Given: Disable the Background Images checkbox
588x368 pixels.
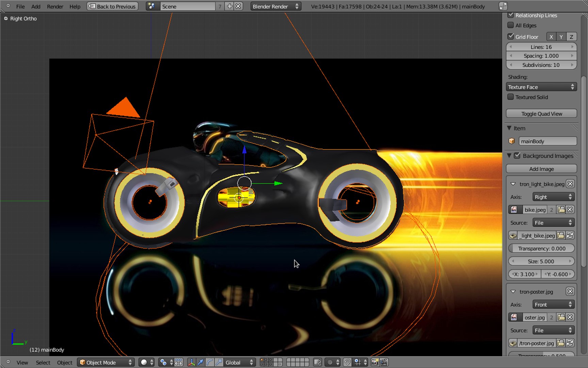Looking at the screenshot, I should (x=517, y=156).
